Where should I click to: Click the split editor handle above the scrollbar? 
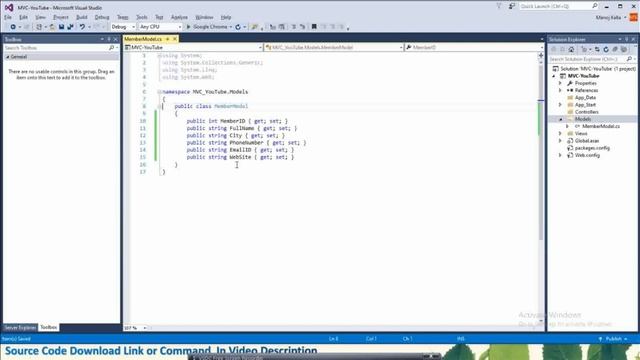[x=541, y=55]
